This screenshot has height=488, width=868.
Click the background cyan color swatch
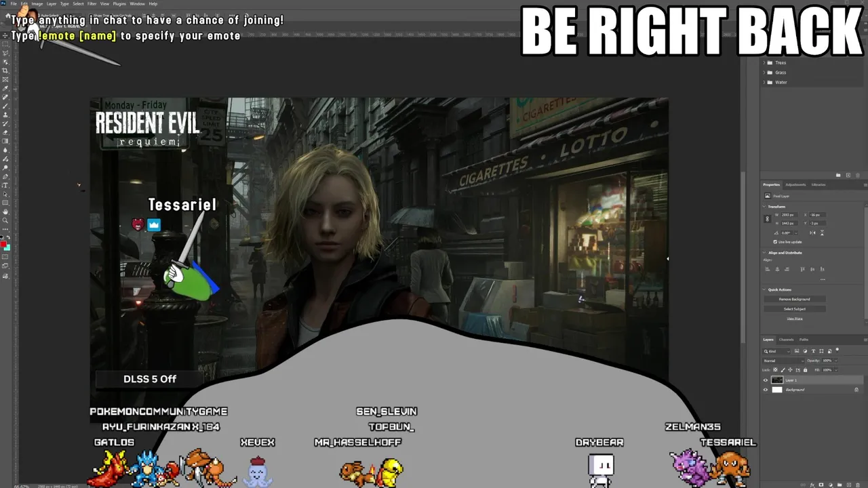click(7, 249)
